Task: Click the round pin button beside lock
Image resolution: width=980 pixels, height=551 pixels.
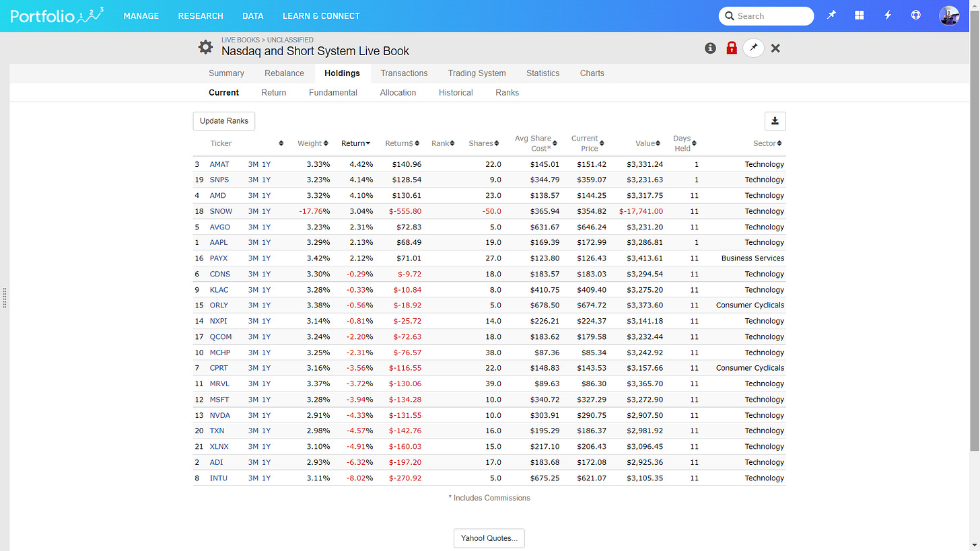Action: (753, 48)
